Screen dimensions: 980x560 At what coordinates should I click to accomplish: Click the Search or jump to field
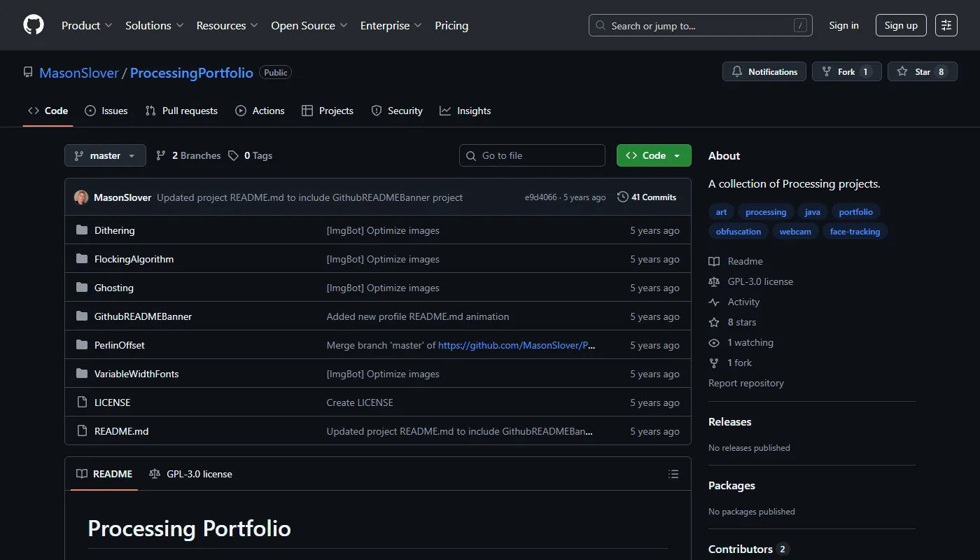tap(700, 25)
